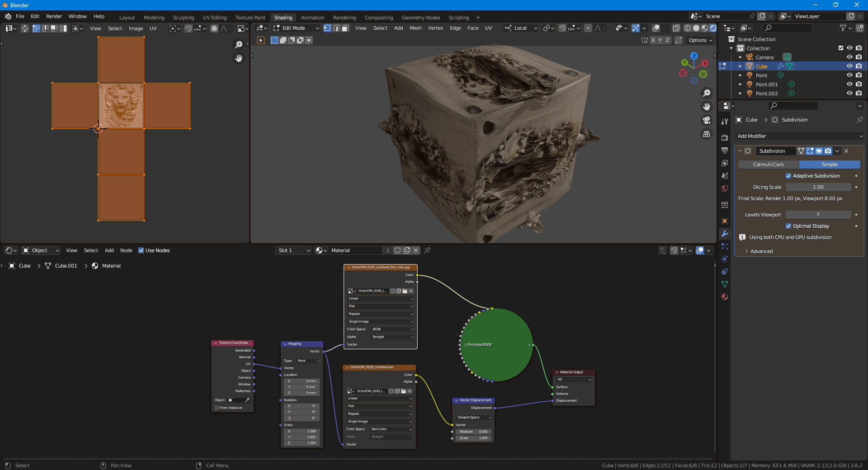This screenshot has width=868, height=470.
Task: Remove the Subdivision modifier with X
Action: point(846,151)
